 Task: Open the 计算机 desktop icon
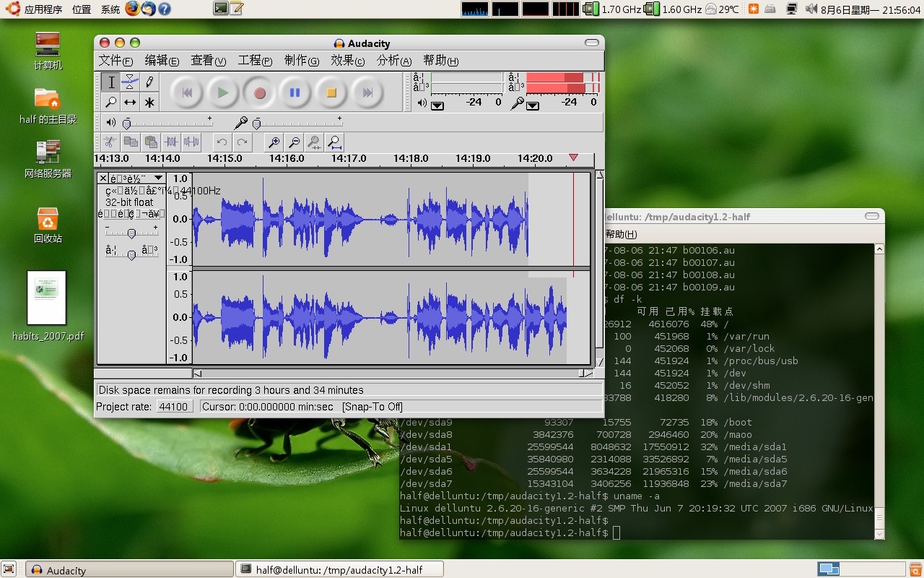pyautogui.click(x=48, y=51)
